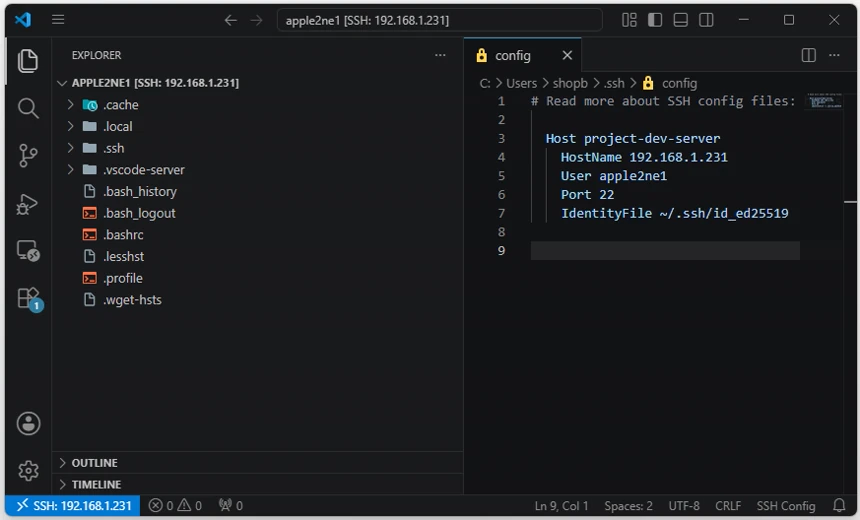Change line endings via CRLF

click(x=728, y=506)
